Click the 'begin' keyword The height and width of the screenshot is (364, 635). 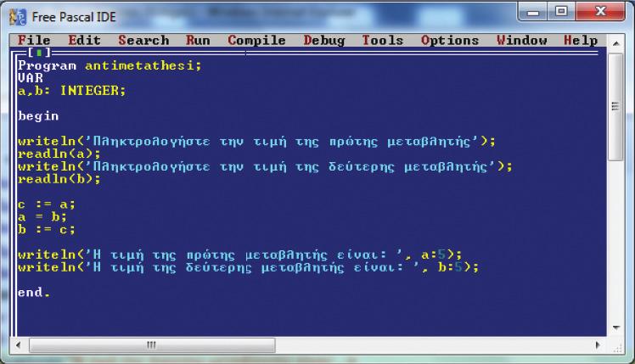(38, 116)
